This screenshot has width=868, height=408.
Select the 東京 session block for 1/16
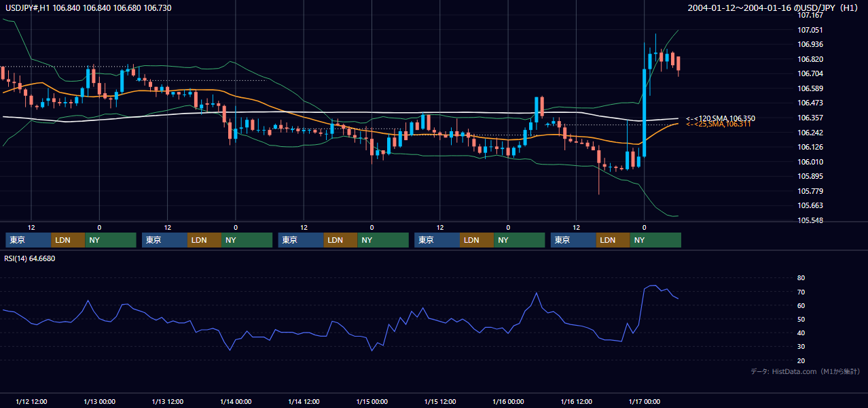coord(573,240)
